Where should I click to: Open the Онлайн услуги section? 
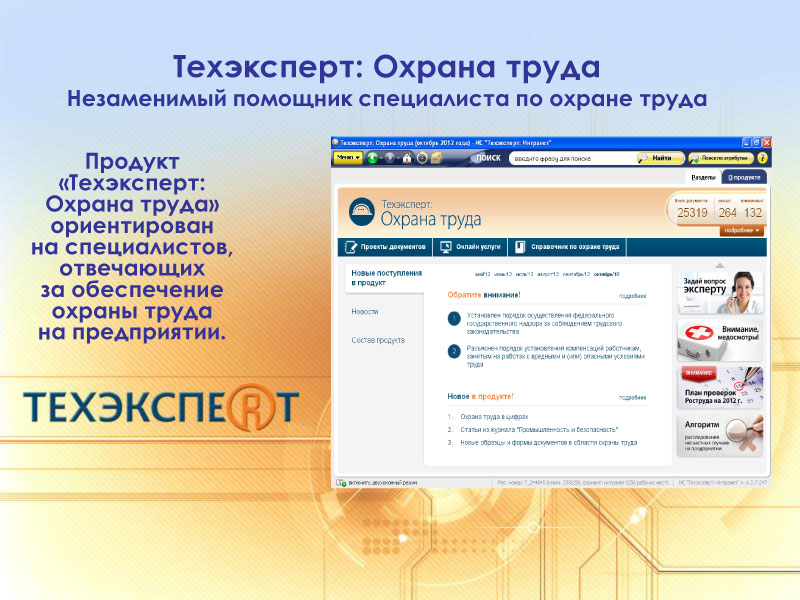(470, 247)
